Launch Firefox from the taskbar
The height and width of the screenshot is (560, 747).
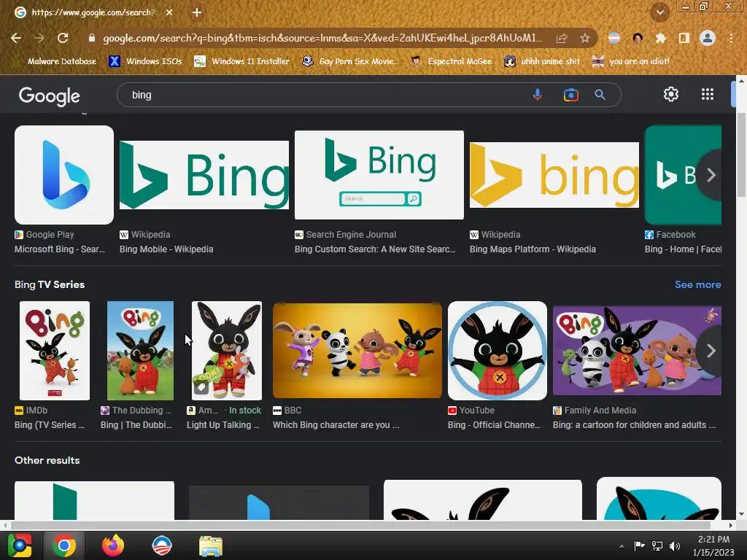pyautogui.click(x=113, y=545)
